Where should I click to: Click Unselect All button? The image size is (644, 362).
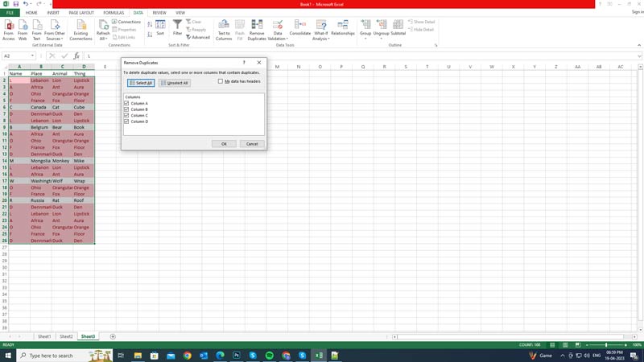tap(175, 83)
